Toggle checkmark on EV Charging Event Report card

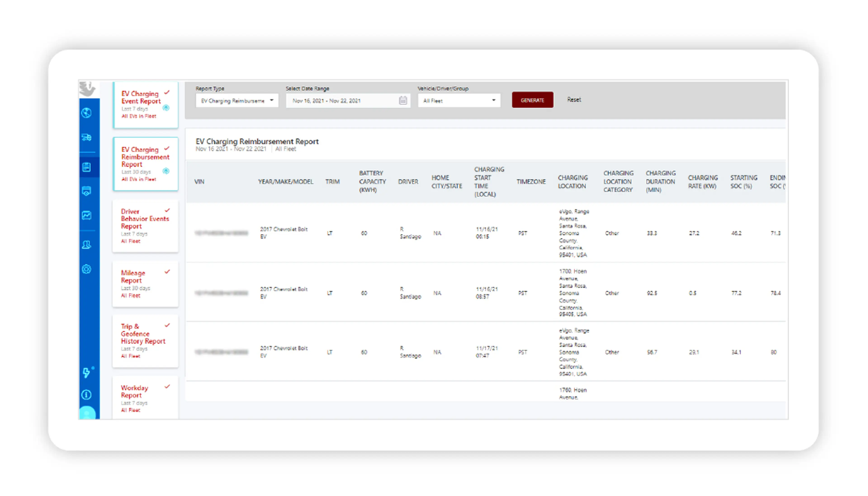pos(167,93)
